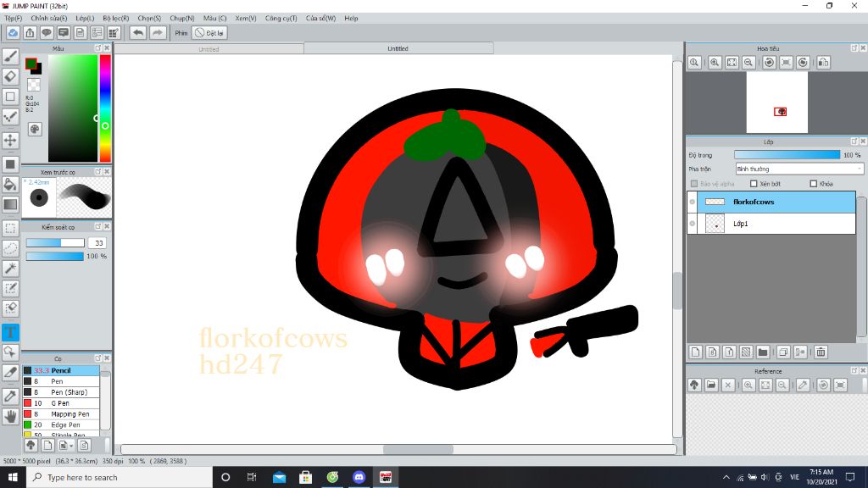Open the Lớp(L) menu
This screenshot has height=488, width=868.
pos(85,19)
